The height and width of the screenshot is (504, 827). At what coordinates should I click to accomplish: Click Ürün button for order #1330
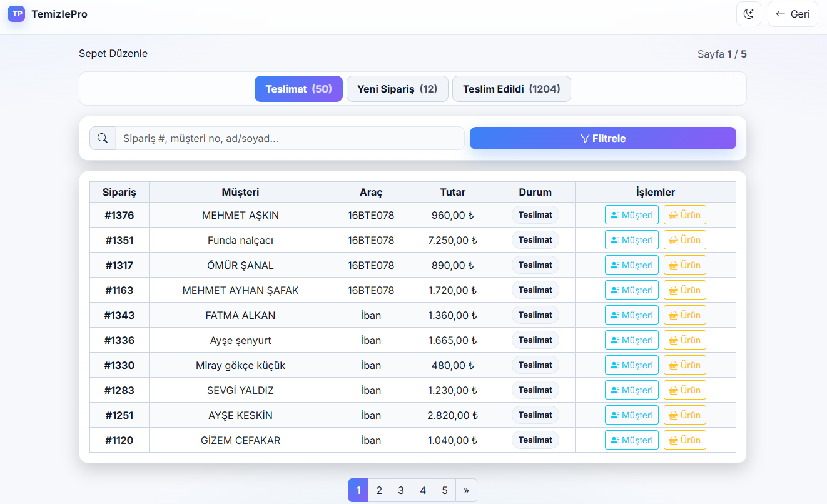pos(684,365)
